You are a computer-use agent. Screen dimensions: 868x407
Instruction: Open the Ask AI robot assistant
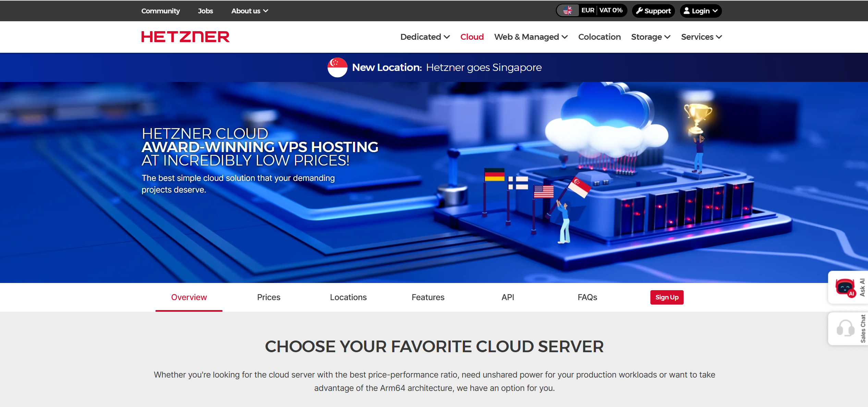(x=848, y=287)
